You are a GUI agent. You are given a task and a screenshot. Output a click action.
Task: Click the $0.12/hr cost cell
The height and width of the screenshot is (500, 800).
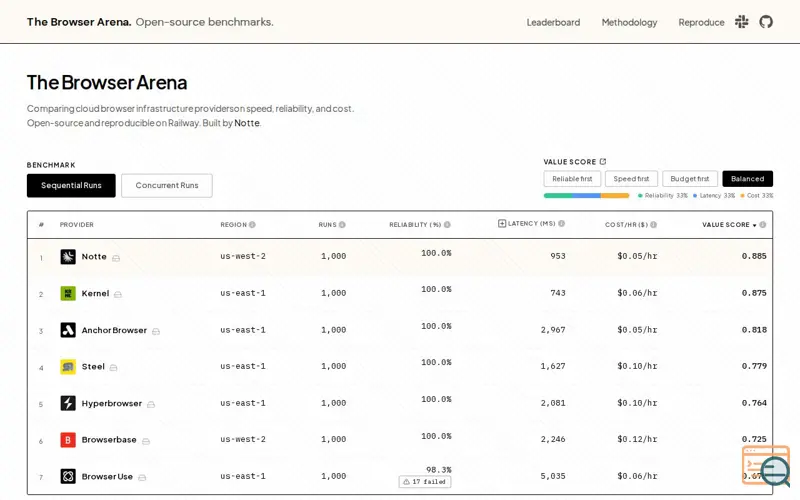pyautogui.click(x=637, y=439)
